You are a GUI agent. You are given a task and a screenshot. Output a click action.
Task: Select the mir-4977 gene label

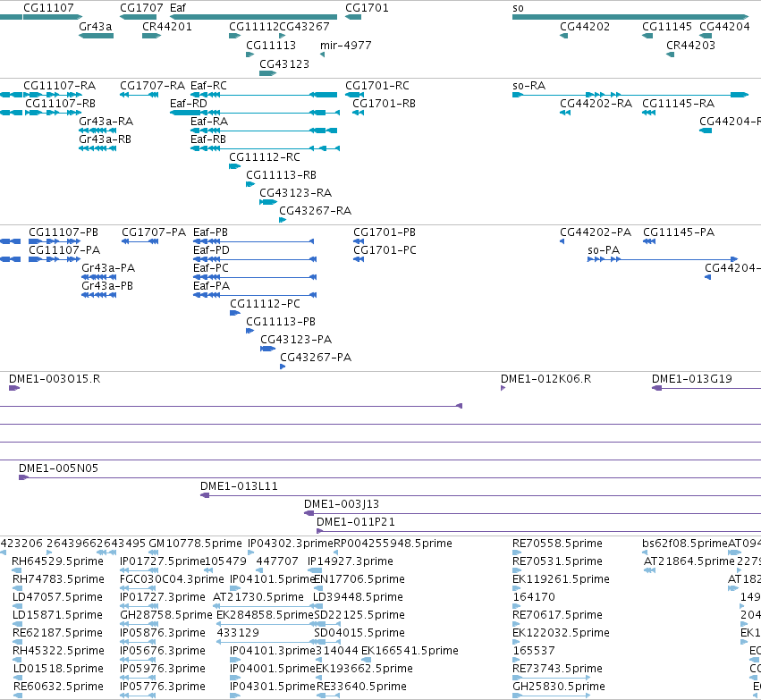coord(345,45)
